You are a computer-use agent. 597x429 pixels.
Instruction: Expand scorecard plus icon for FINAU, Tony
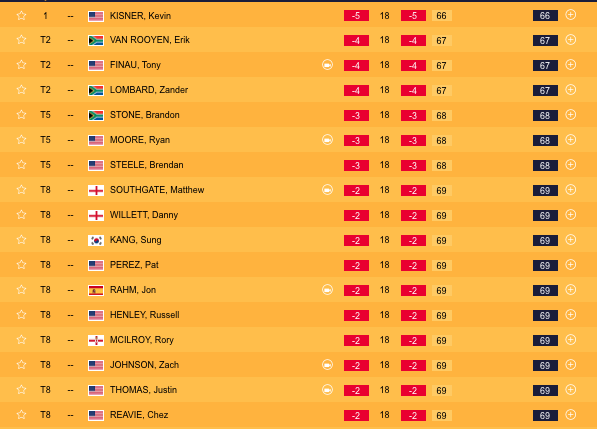tap(570, 65)
